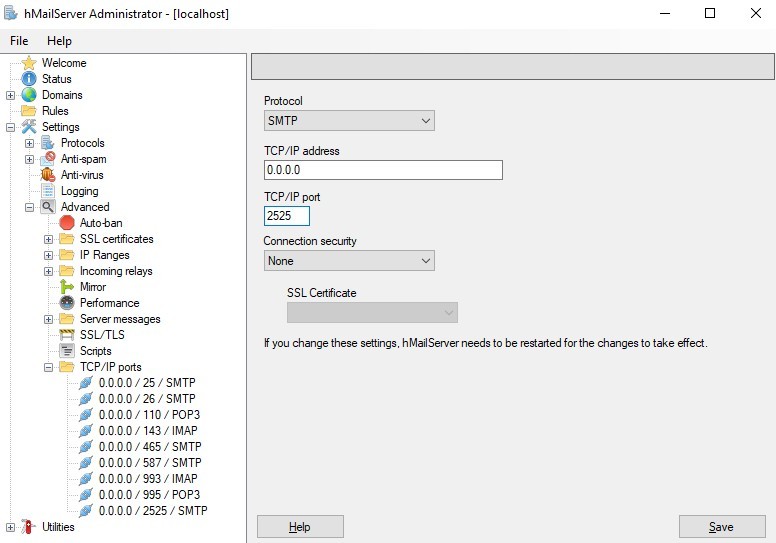
Task: Open the File menu
Action: 19,41
